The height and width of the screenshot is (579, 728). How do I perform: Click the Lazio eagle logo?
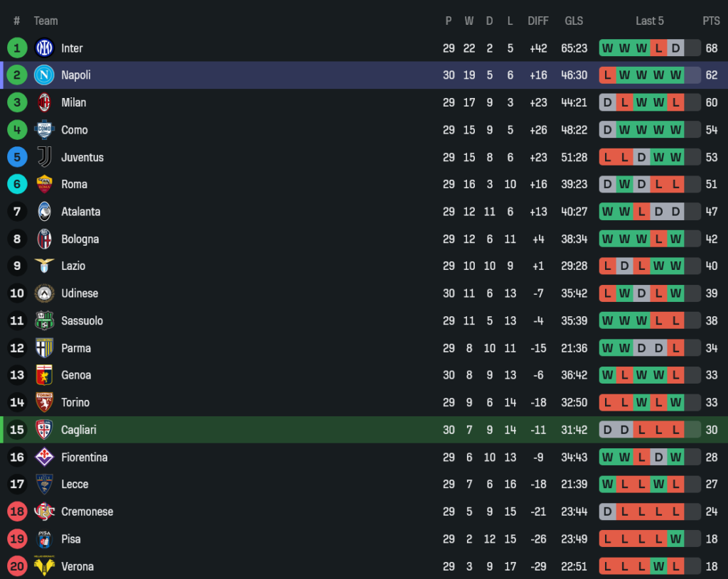pos(44,266)
